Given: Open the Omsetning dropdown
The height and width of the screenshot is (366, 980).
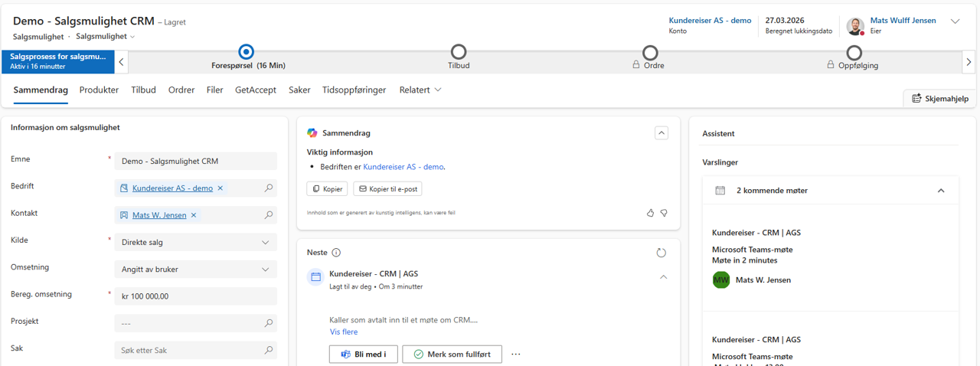Looking at the screenshot, I should [x=266, y=270].
